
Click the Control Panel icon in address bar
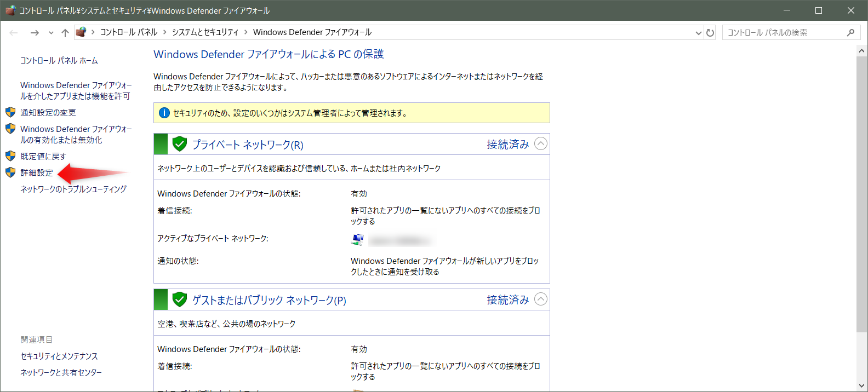[81, 32]
